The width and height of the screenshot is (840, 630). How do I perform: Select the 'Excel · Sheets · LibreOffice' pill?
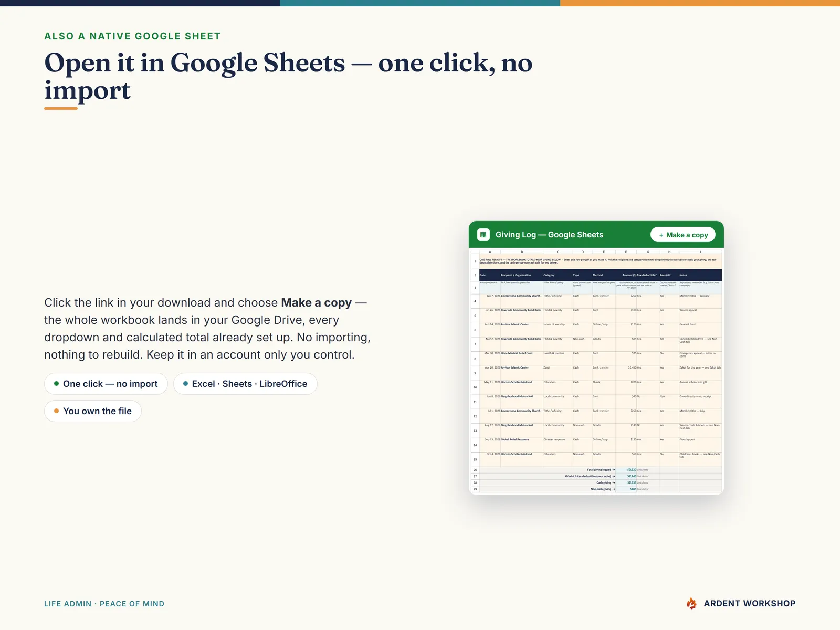click(245, 384)
